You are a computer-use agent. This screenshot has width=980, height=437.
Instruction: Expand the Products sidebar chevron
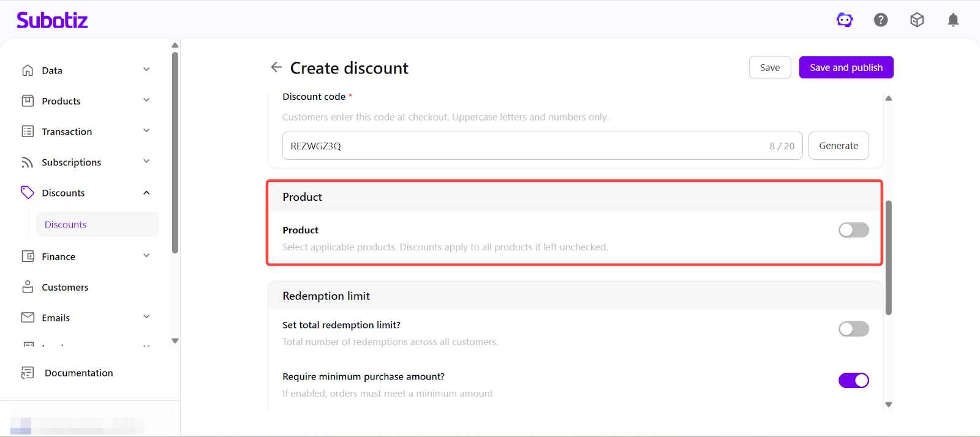146,100
